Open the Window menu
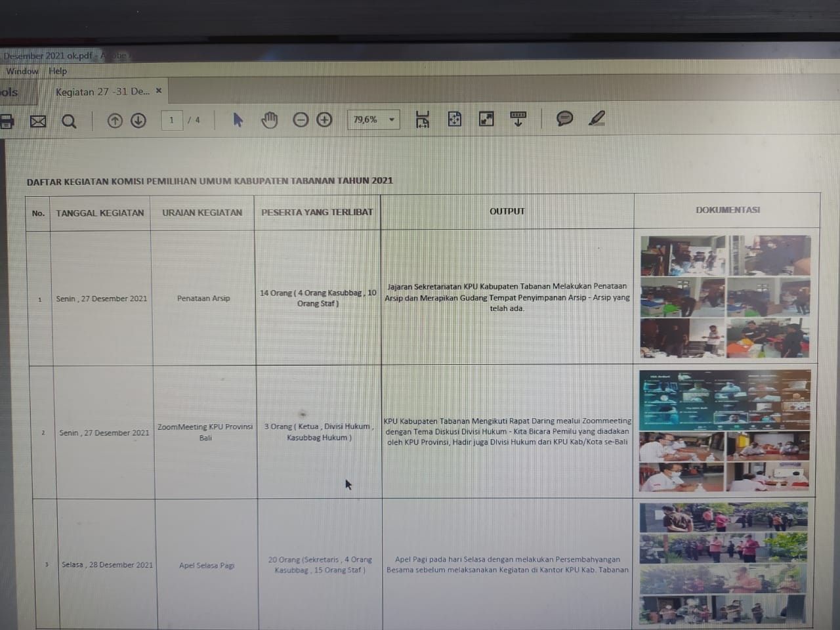This screenshot has width=840, height=630. click(22, 72)
